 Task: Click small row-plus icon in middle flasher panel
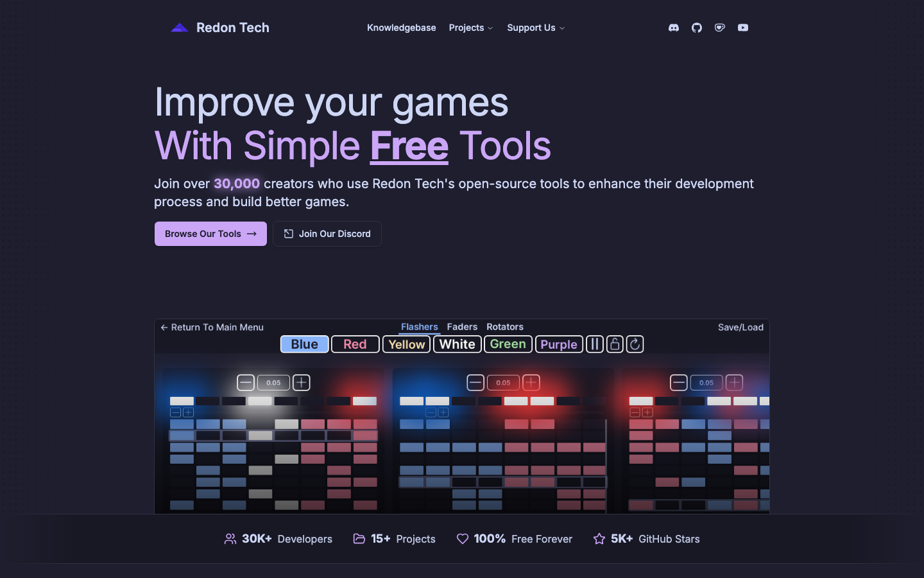[x=443, y=412]
